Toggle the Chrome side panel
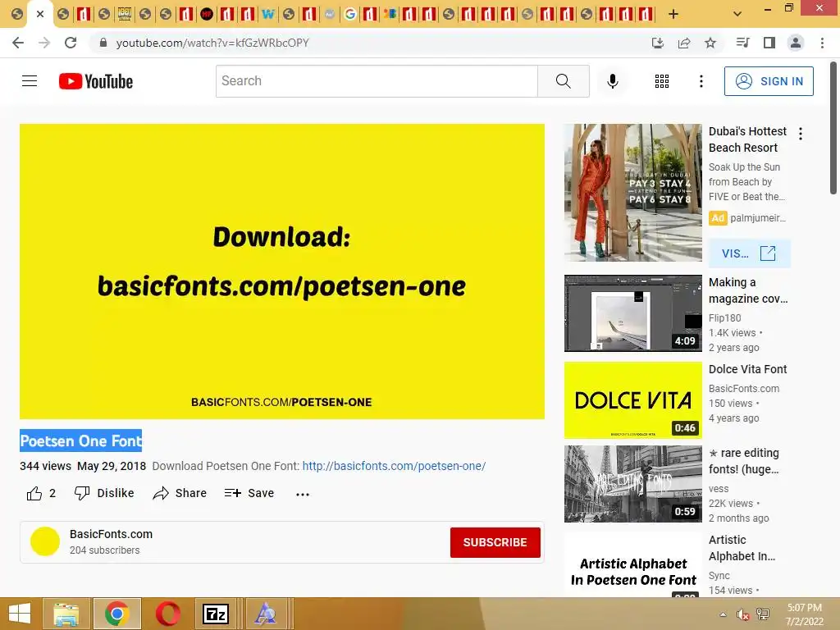 tap(769, 43)
